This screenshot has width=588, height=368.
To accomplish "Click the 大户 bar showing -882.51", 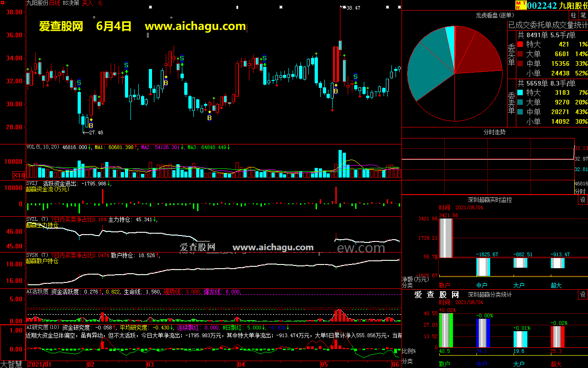I will coord(520,263).
